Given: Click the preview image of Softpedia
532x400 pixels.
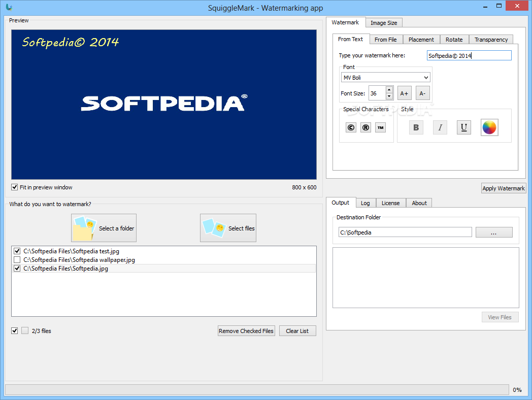Looking at the screenshot, I should (164, 105).
